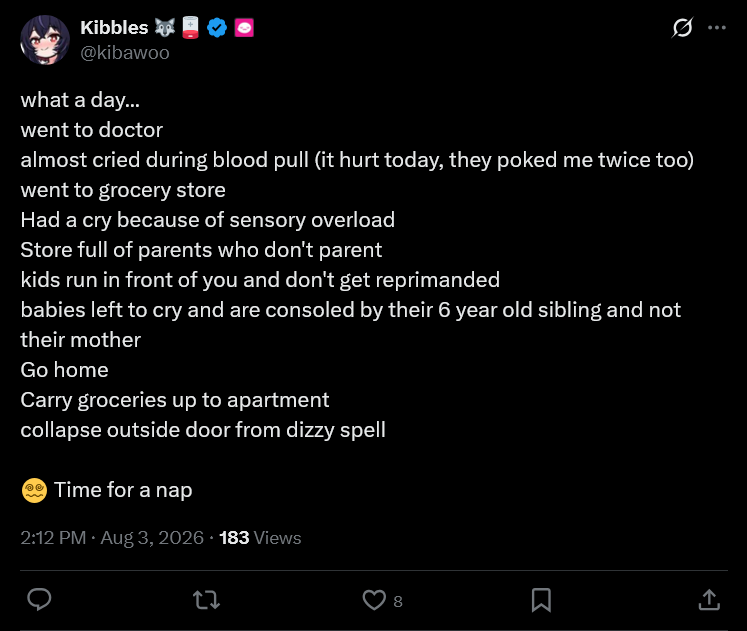Image resolution: width=747 pixels, height=631 pixels.
Task: Click the Kibbles display name
Action: (114, 28)
